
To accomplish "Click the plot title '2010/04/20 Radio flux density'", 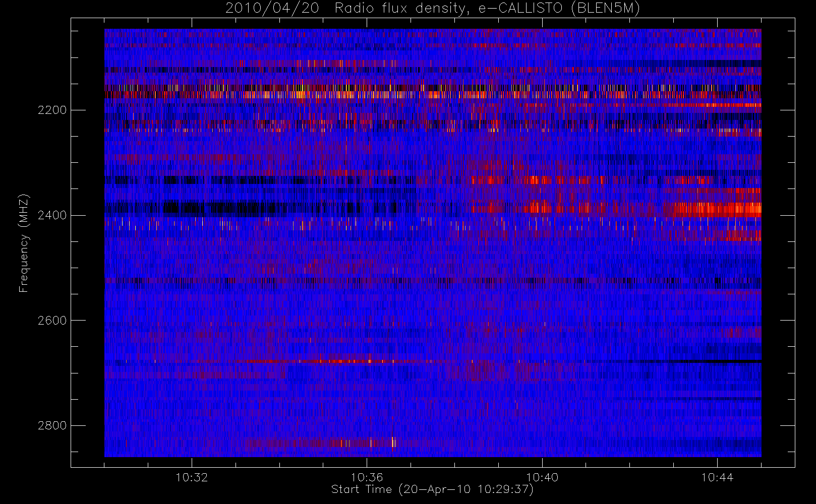I will (433, 9).
